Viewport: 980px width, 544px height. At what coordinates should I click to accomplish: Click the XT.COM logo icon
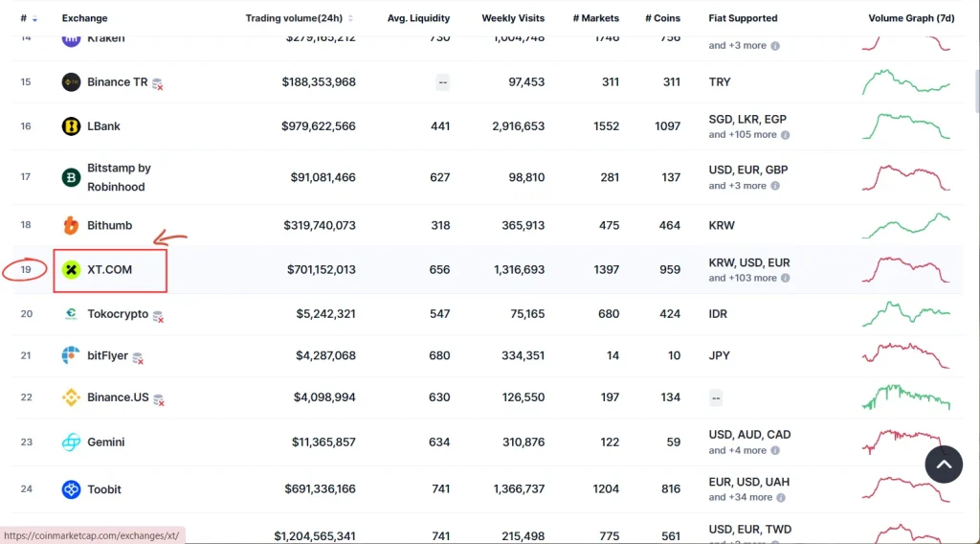coord(71,269)
